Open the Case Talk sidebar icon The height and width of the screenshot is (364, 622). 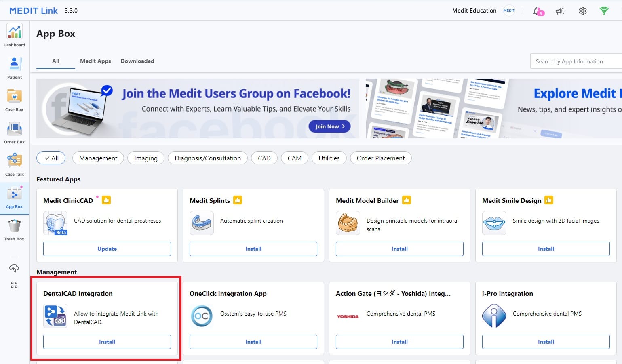(x=15, y=165)
